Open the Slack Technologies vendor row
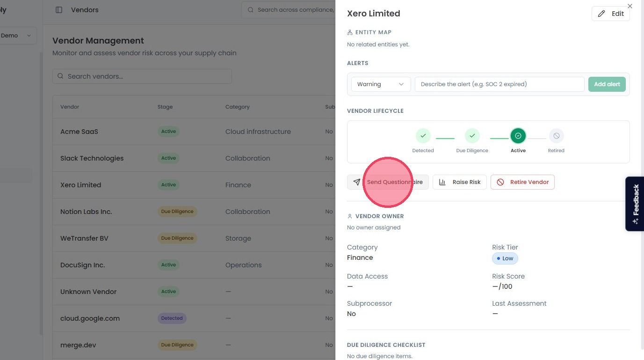 coord(194,158)
